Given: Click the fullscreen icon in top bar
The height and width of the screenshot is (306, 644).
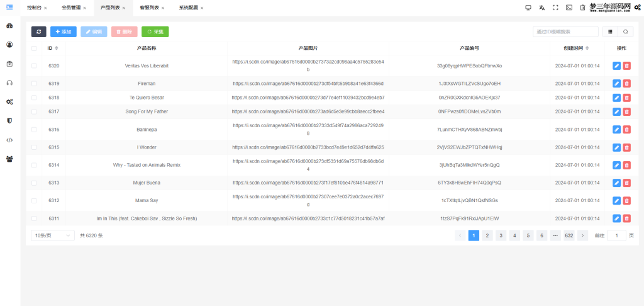Looking at the screenshot, I should [555, 8].
